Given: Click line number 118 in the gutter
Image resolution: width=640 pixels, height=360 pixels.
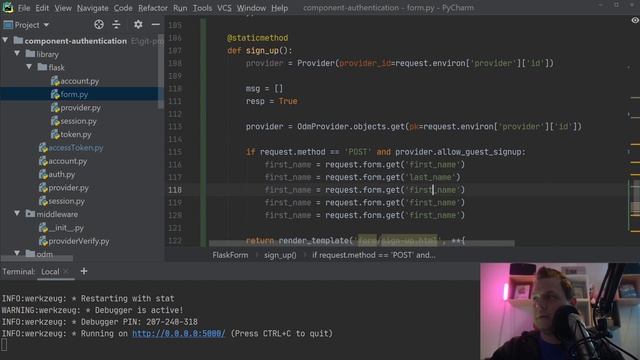Looking at the screenshot, I should [175, 190].
